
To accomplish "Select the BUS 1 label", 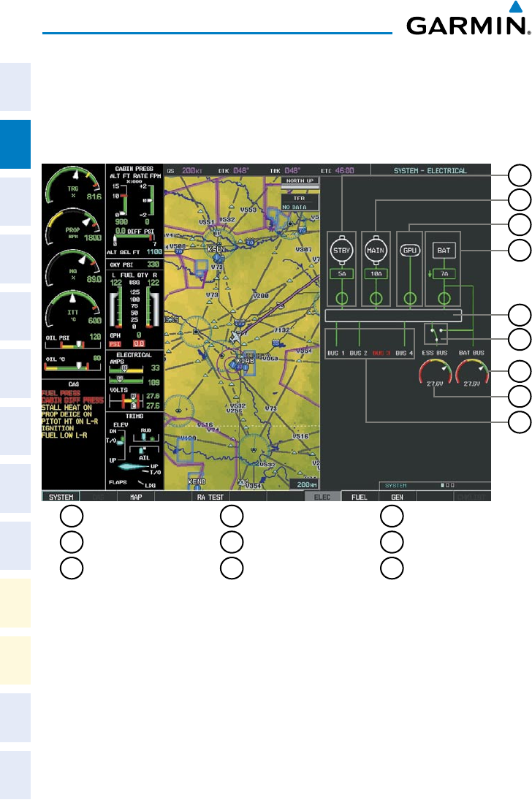I will pyautogui.click(x=335, y=353).
